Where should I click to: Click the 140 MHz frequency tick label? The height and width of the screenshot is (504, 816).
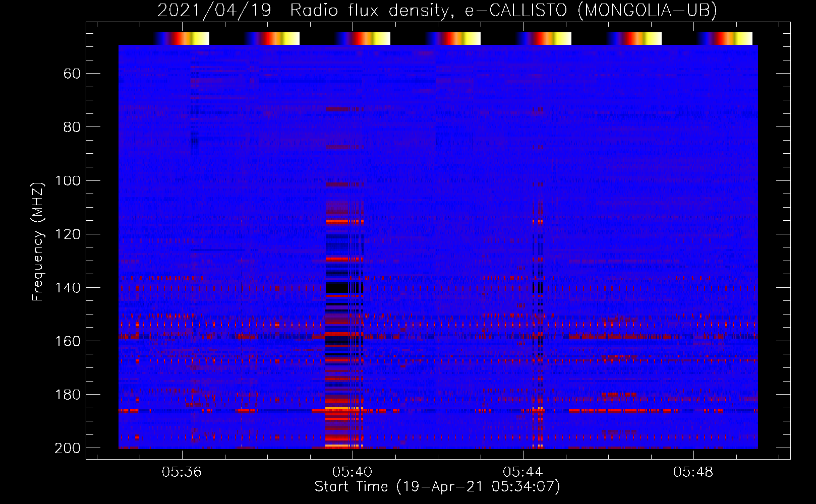pos(68,288)
